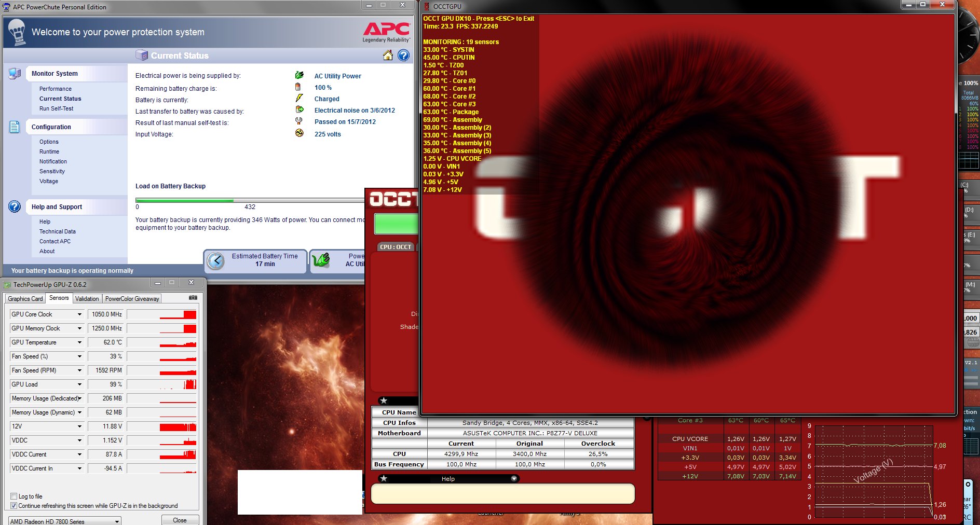
Task: Open Runtime configuration page
Action: coord(49,151)
